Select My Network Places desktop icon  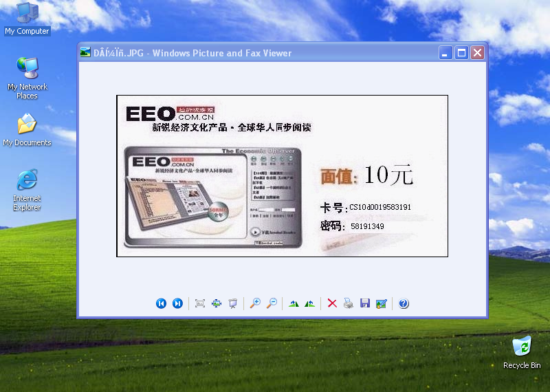click(x=27, y=78)
